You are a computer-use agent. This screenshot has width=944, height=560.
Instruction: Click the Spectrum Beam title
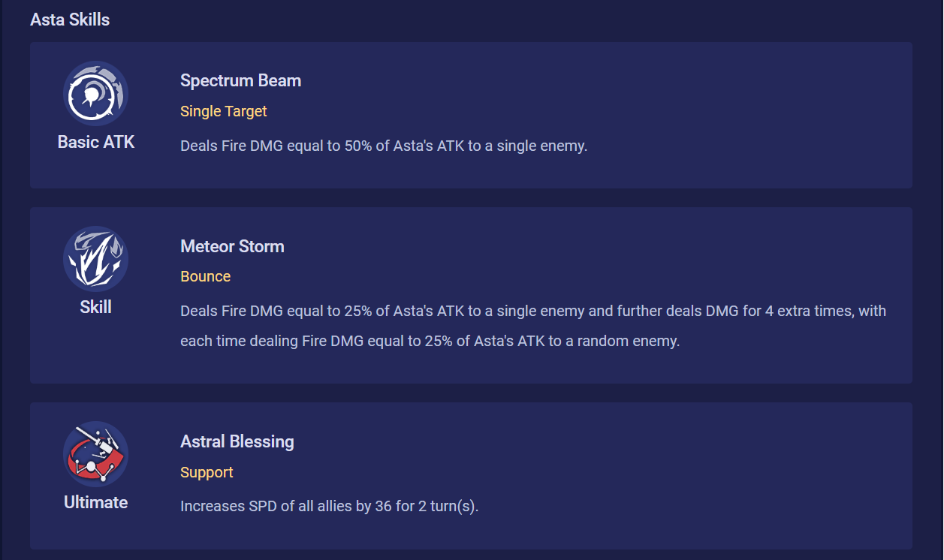point(240,81)
